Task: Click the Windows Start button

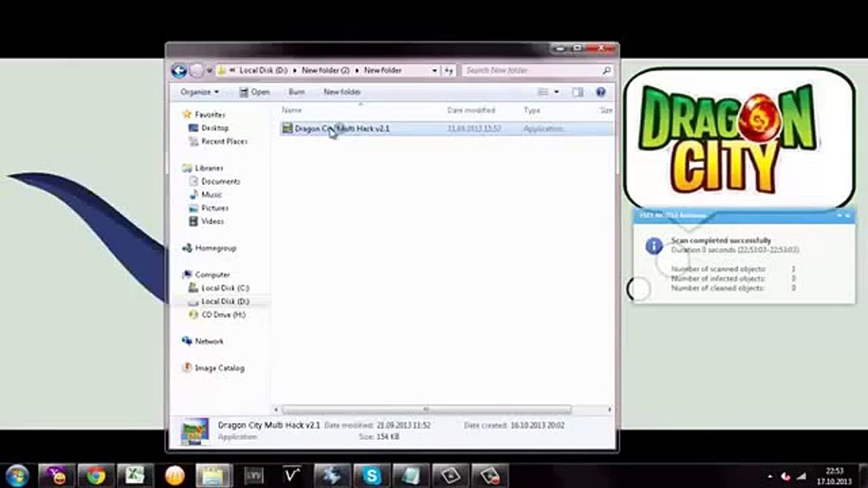Action: [x=17, y=475]
